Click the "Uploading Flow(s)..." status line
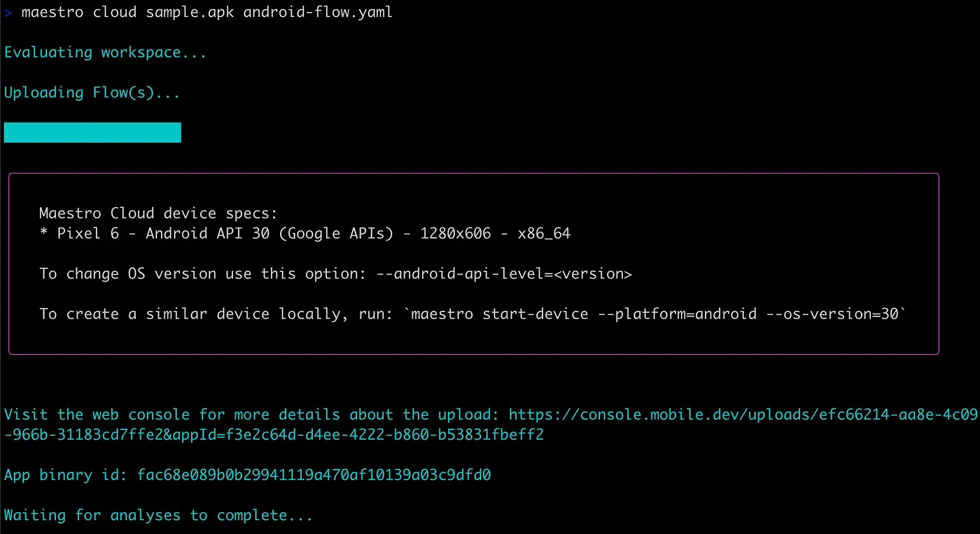980x534 pixels. (92, 92)
